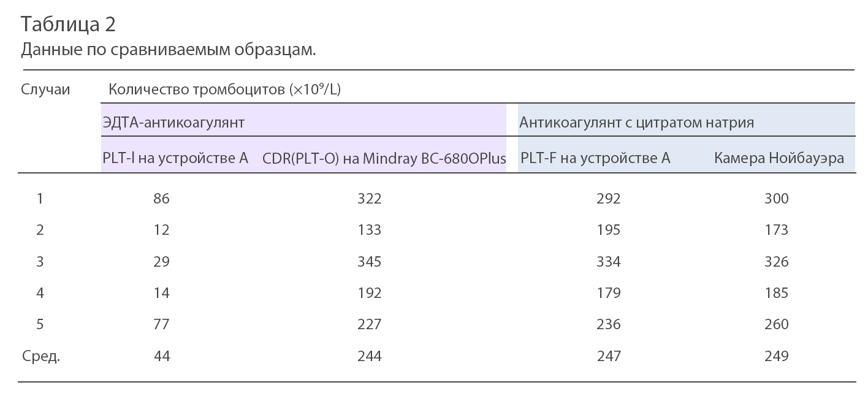This screenshot has height=404, width=868.
Task: Select the "PLT-I на устройстве A" column header
Action: click(175, 158)
